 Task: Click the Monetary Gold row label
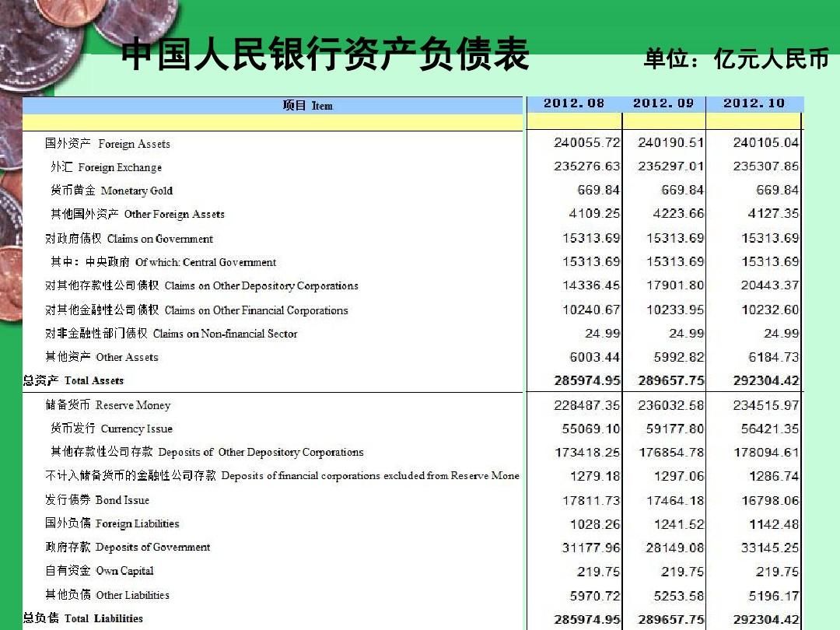111,191
